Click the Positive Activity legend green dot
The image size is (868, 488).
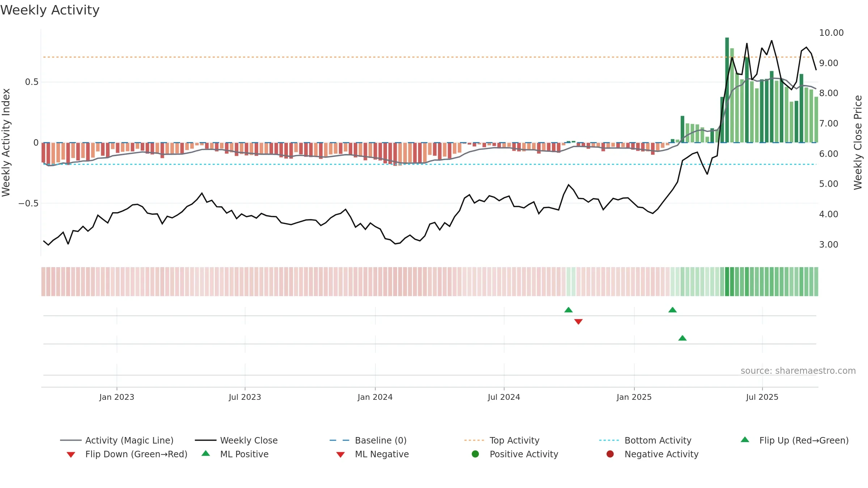pyautogui.click(x=475, y=454)
